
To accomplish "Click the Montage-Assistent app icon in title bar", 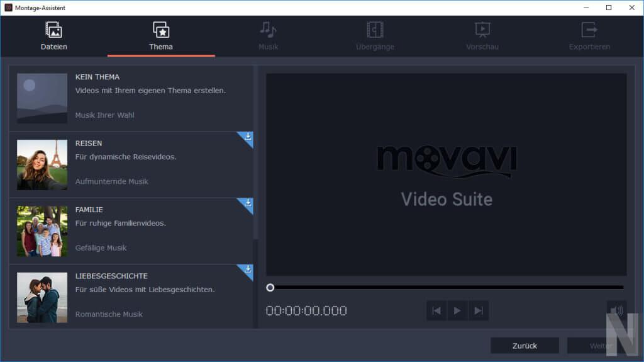I will pyautogui.click(x=8, y=8).
